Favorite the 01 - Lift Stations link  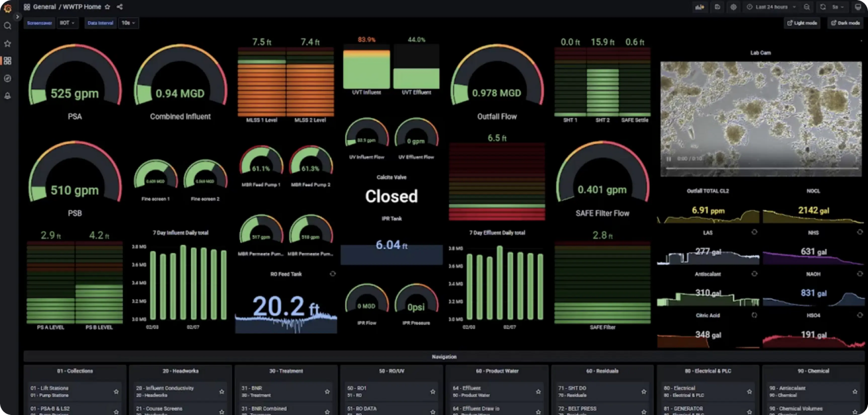tap(116, 391)
